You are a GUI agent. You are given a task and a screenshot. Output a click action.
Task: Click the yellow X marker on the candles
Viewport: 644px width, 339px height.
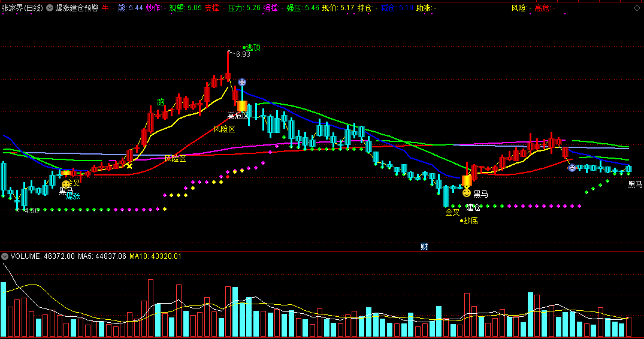[x=129, y=166]
